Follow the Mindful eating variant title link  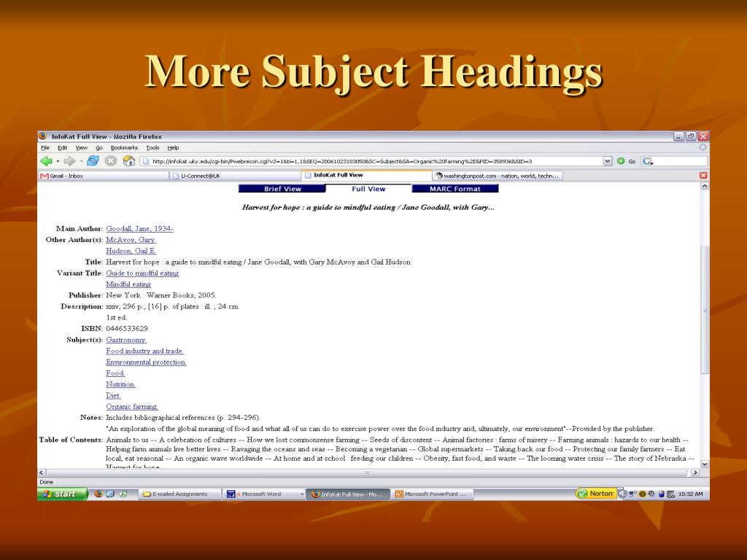pos(128,284)
